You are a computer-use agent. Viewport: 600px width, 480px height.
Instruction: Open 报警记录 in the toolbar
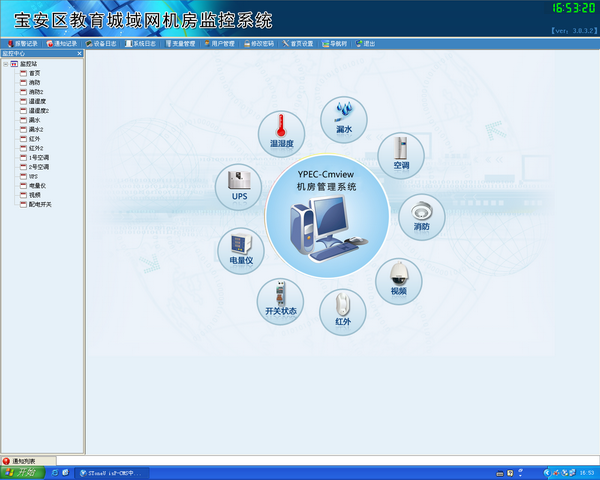pyautogui.click(x=21, y=44)
